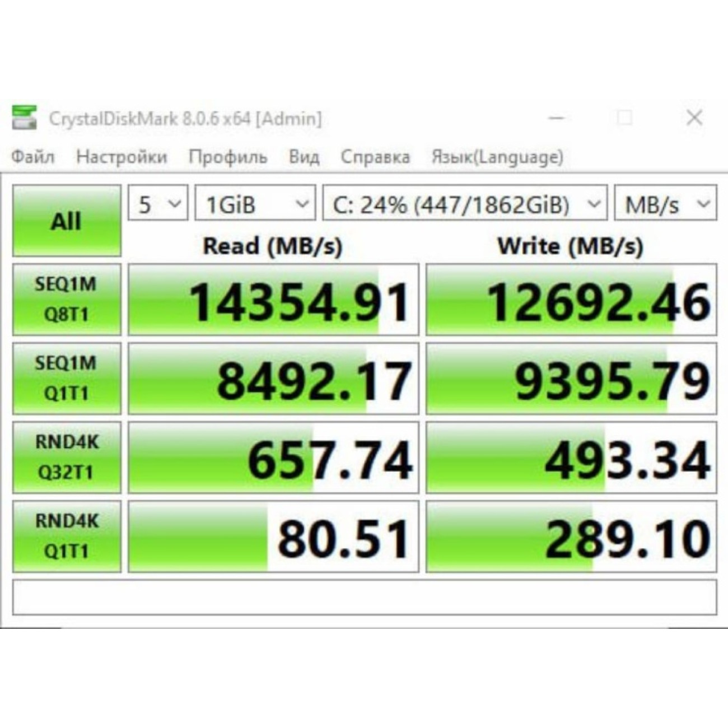
Task: Open the Язык(Language) menu
Action: 497,157
